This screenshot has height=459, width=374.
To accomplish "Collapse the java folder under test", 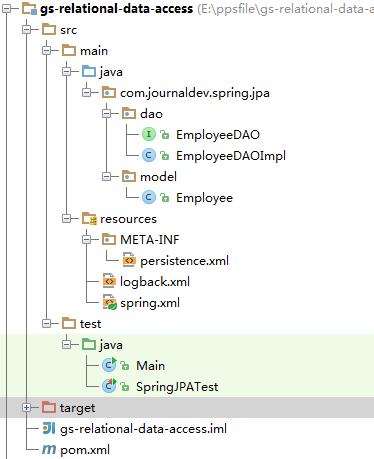I will click(x=66, y=345).
